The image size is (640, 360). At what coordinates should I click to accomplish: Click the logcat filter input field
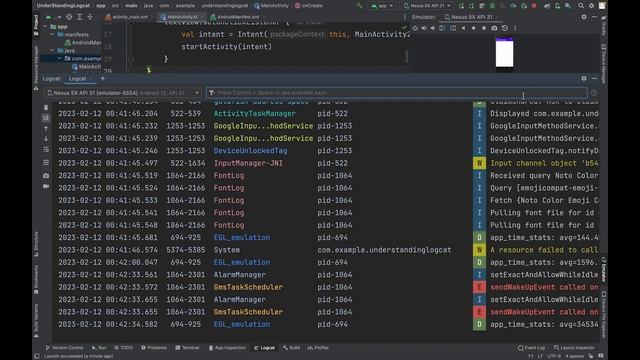coord(396,93)
